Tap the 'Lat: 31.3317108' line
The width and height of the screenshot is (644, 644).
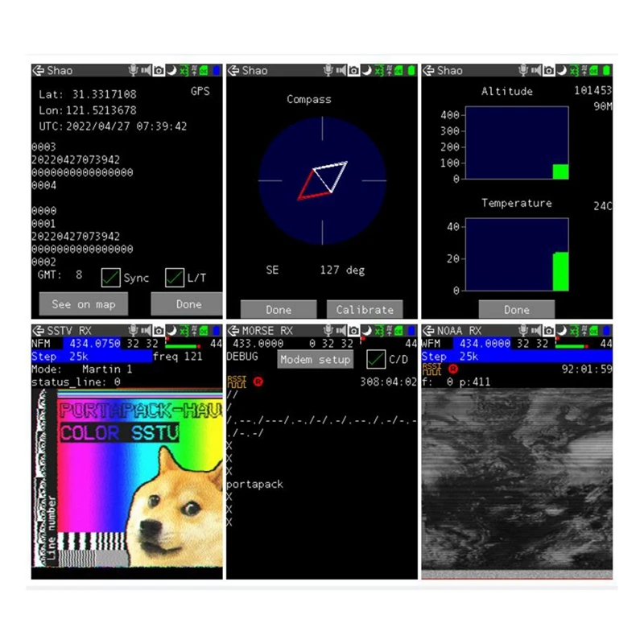(x=88, y=94)
